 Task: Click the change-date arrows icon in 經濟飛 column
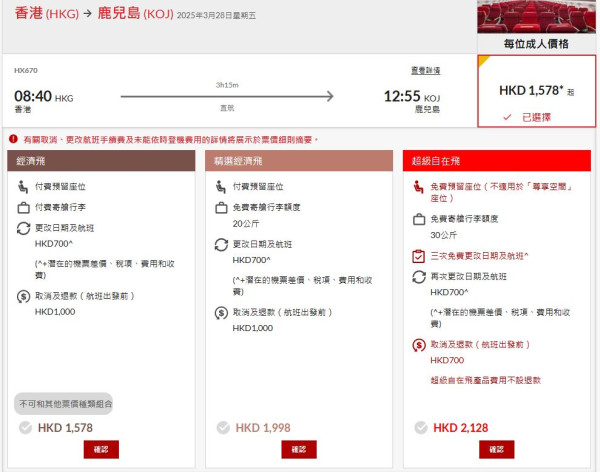pyautogui.click(x=23, y=228)
